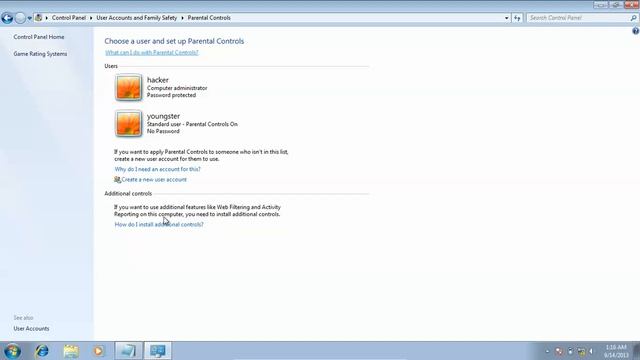
Task: Open Game Rating Systems
Action: point(40,54)
